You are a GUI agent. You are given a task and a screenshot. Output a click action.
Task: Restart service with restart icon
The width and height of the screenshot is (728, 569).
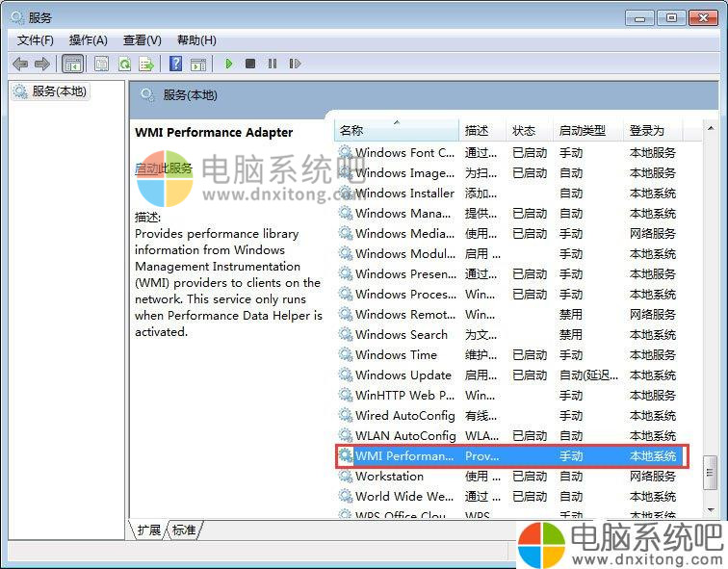click(295, 64)
